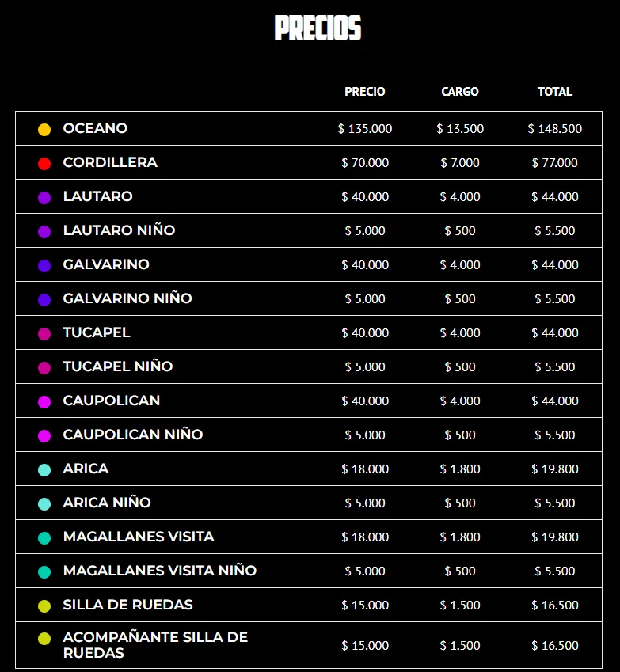Click the aqua dot beside ARICA
The width and height of the screenshot is (620, 672).
(44, 469)
